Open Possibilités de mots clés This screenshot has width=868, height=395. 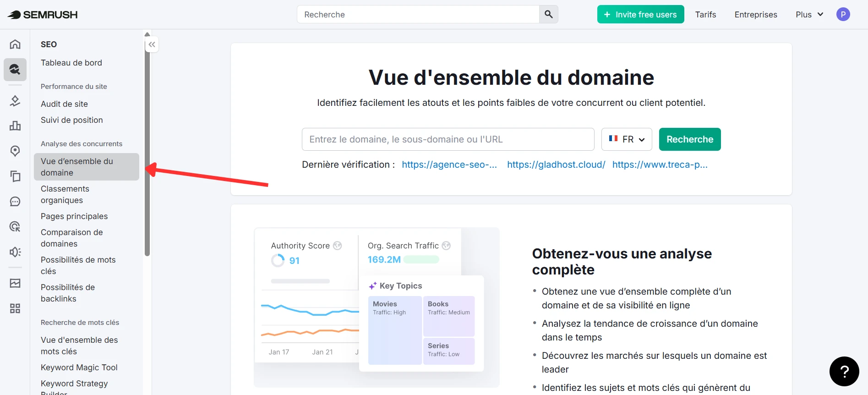point(78,265)
